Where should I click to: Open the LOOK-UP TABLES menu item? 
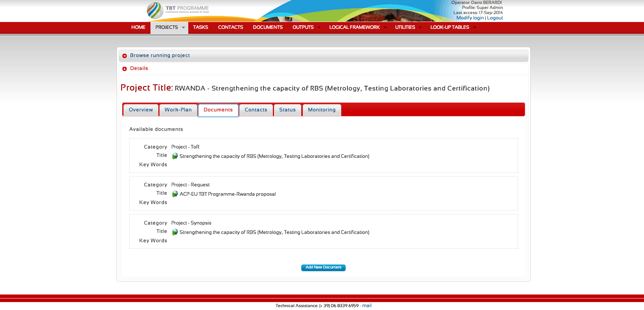pyautogui.click(x=450, y=27)
